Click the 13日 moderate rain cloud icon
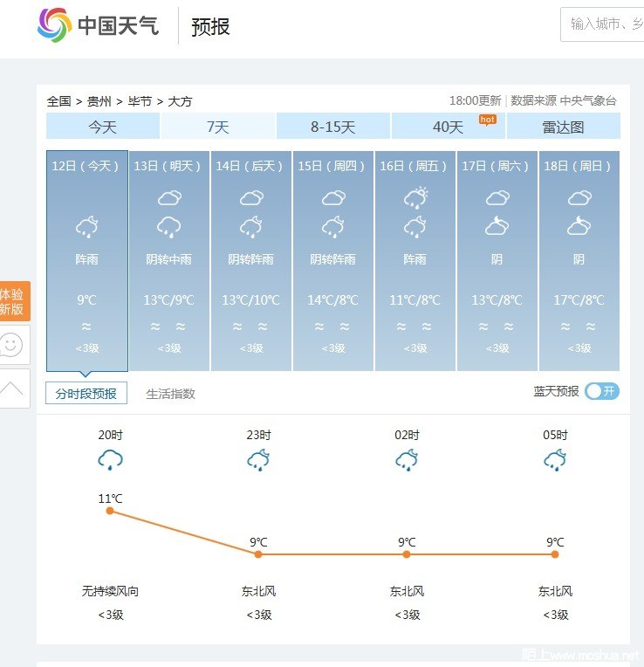 coord(168,227)
